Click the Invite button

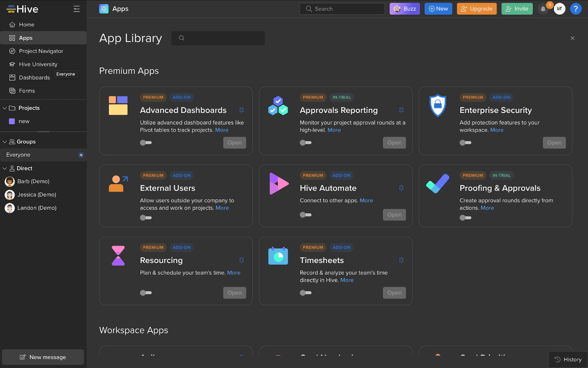[517, 9]
